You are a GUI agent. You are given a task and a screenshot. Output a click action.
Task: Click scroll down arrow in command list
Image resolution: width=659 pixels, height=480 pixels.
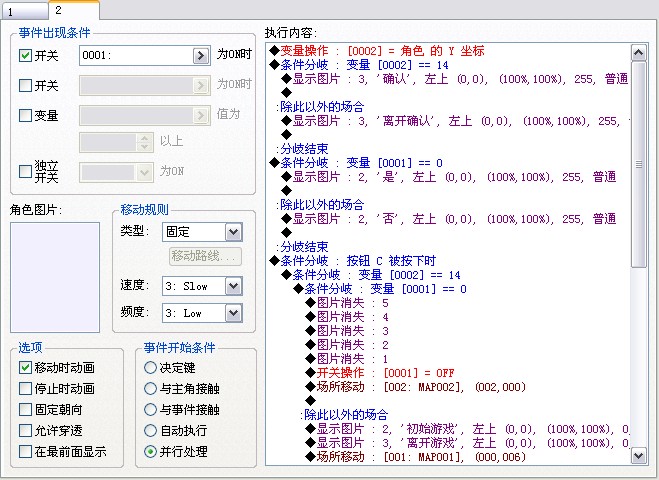(638, 456)
